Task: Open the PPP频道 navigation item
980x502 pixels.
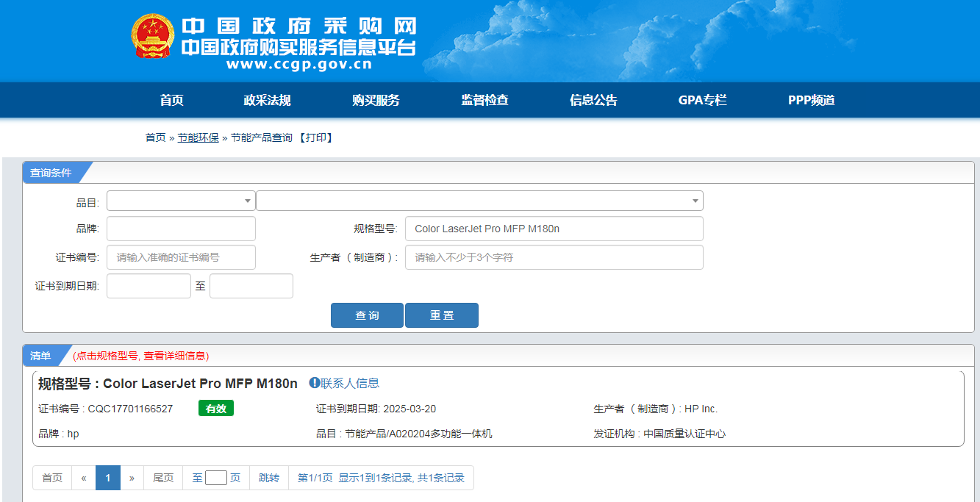Action: [x=812, y=101]
